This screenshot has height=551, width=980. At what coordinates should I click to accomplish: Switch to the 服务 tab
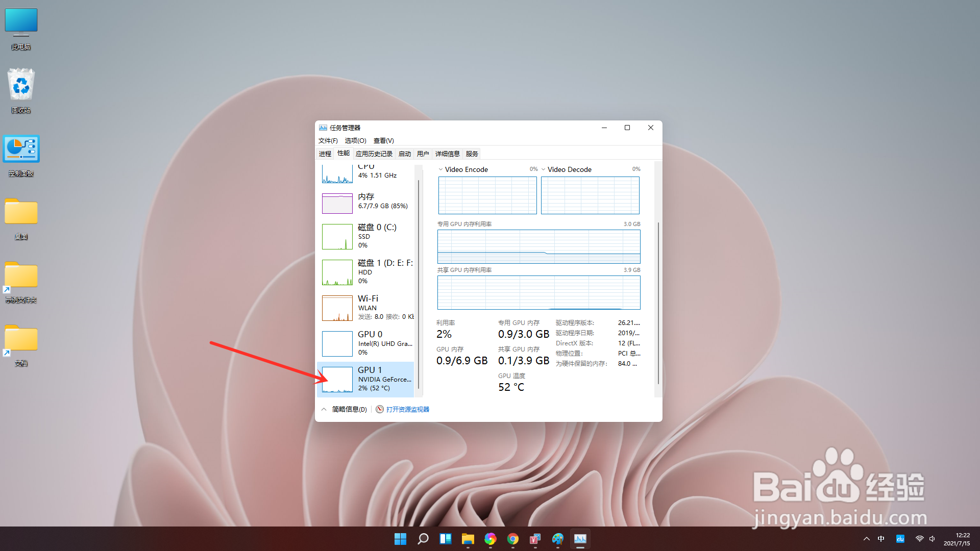point(472,154)
